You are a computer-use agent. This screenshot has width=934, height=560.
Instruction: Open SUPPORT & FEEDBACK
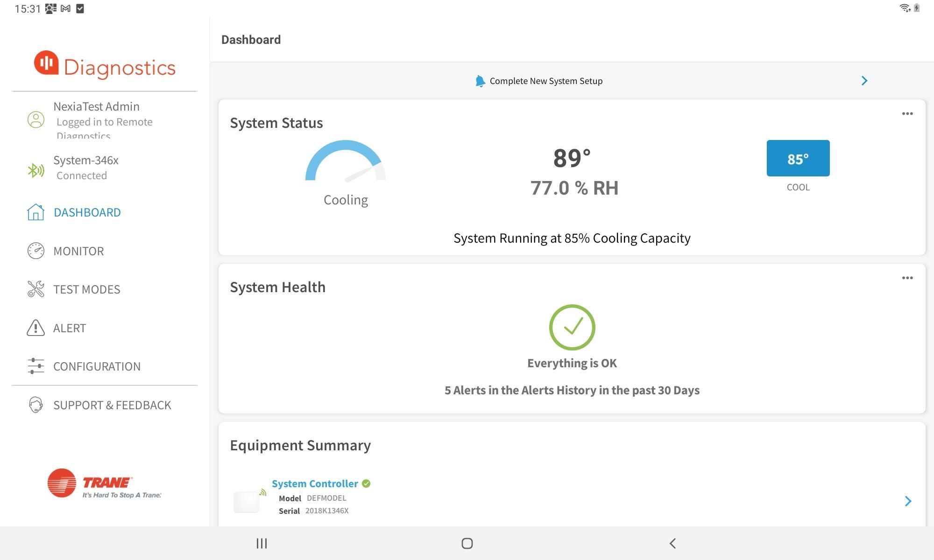coord(112,405)
